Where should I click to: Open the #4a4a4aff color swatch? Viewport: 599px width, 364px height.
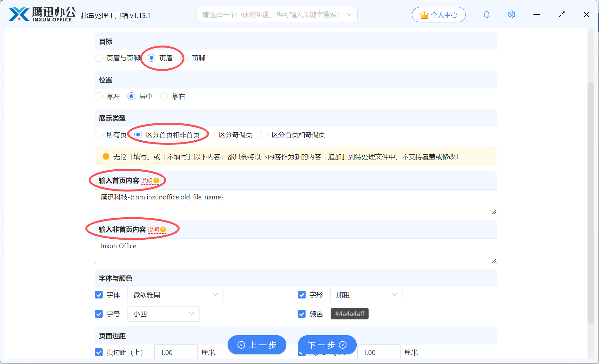[349, 314]
